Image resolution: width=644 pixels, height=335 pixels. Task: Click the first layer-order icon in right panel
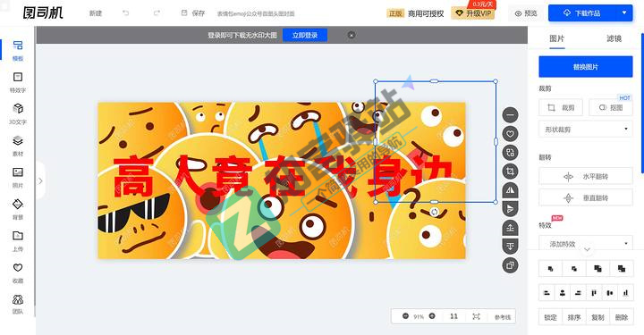[550, 269]
